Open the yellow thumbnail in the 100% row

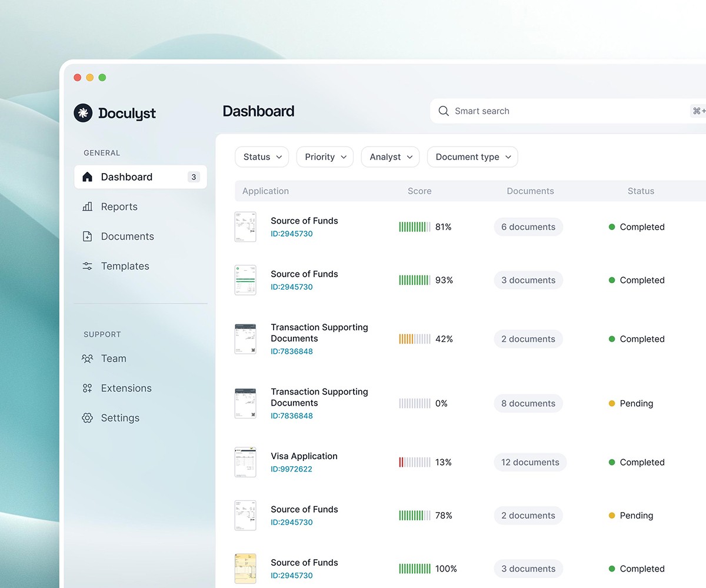(x=245, y=568)
